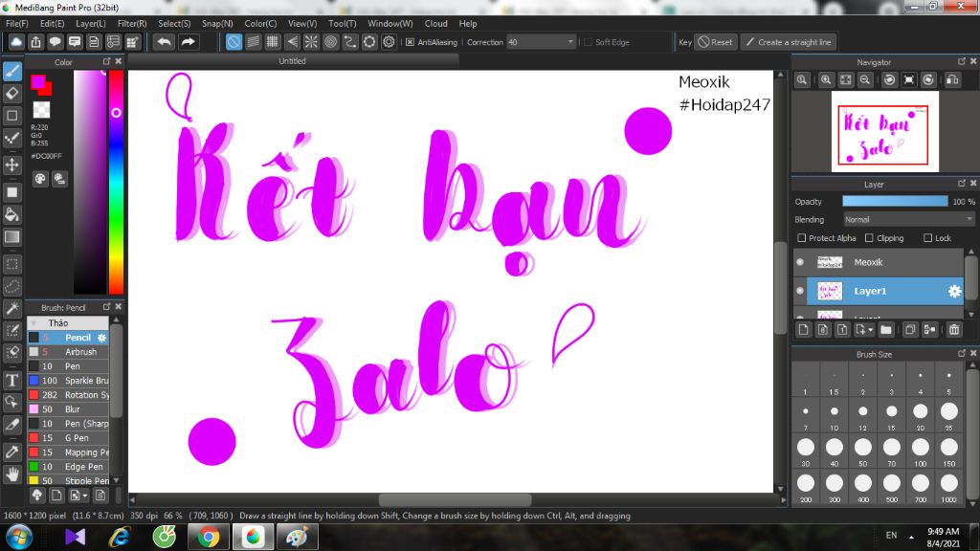980x551 pixels.
Task: Select the Bucket fill tool
Action: pyautogui.click(x=11, y=215)
